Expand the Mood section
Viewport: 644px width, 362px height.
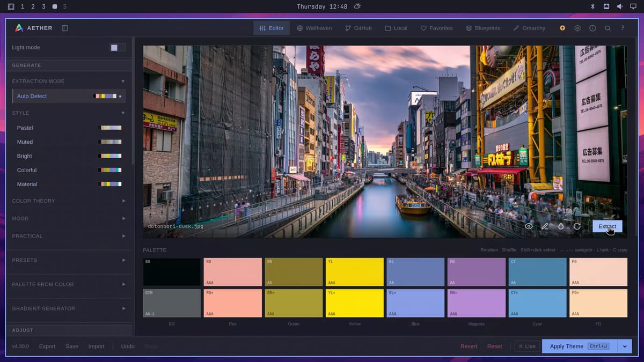69,218
